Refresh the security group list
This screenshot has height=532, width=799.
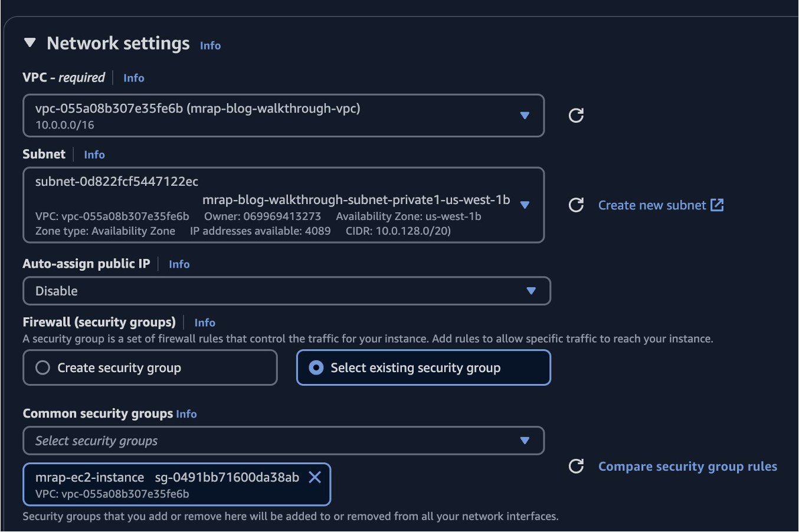coord(575,466)
